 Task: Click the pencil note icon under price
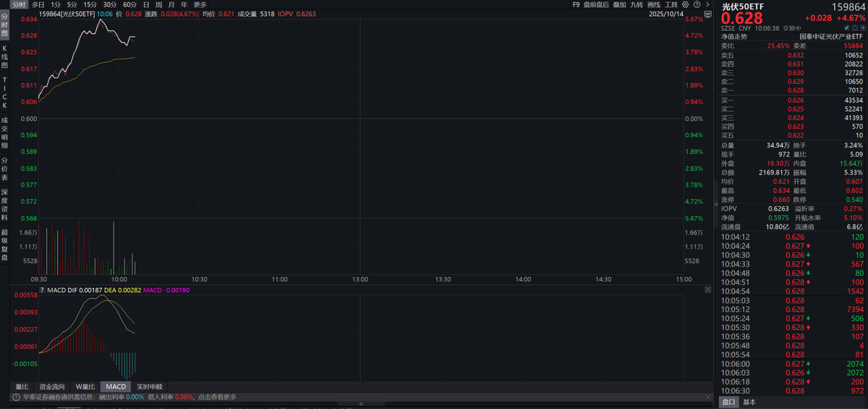coord(847,28)
